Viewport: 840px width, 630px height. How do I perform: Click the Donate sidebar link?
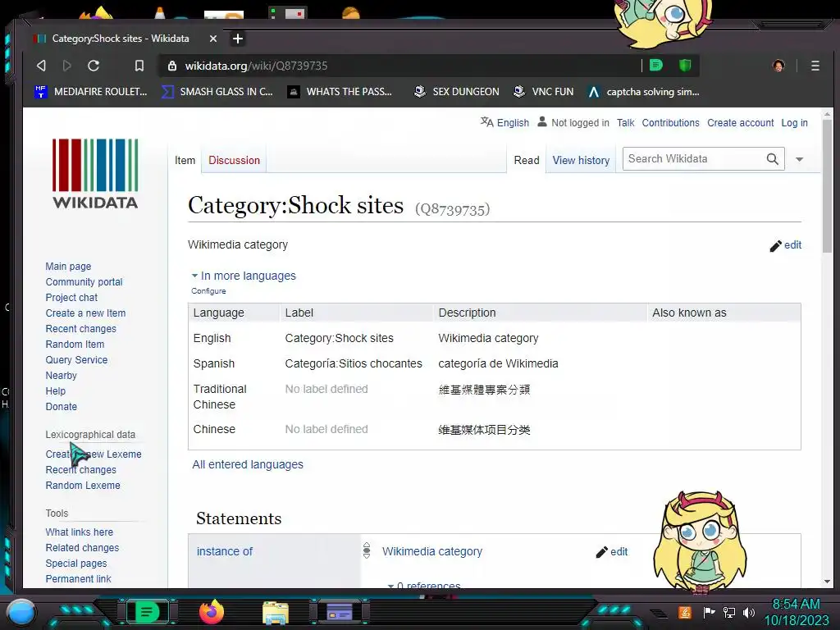61,406
